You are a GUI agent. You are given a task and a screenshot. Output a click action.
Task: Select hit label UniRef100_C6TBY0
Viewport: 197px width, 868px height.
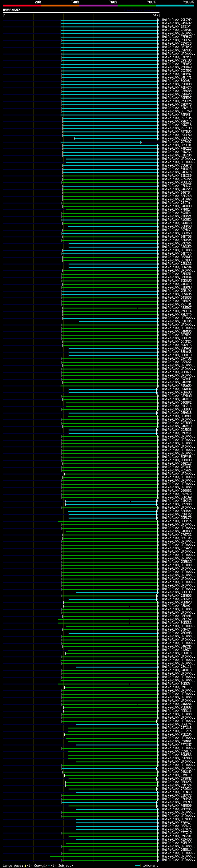pyautogui.click(x=177, y=47)
